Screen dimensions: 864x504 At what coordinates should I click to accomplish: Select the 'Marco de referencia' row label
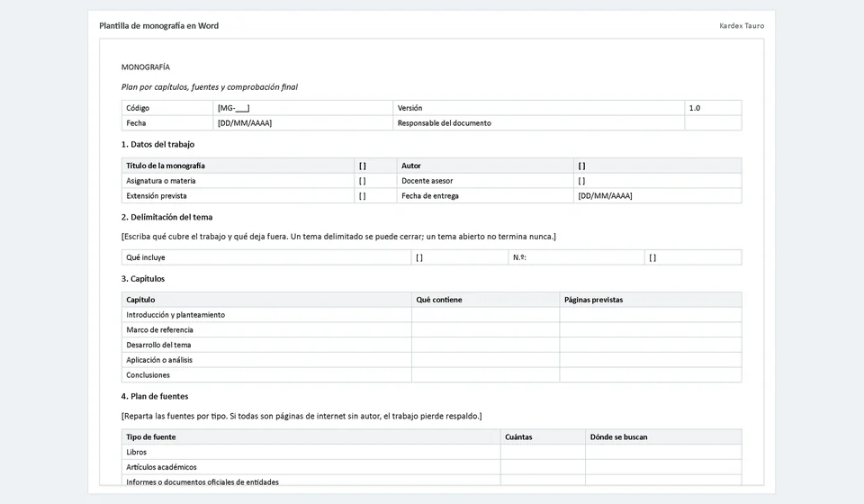tap(159, 330)
